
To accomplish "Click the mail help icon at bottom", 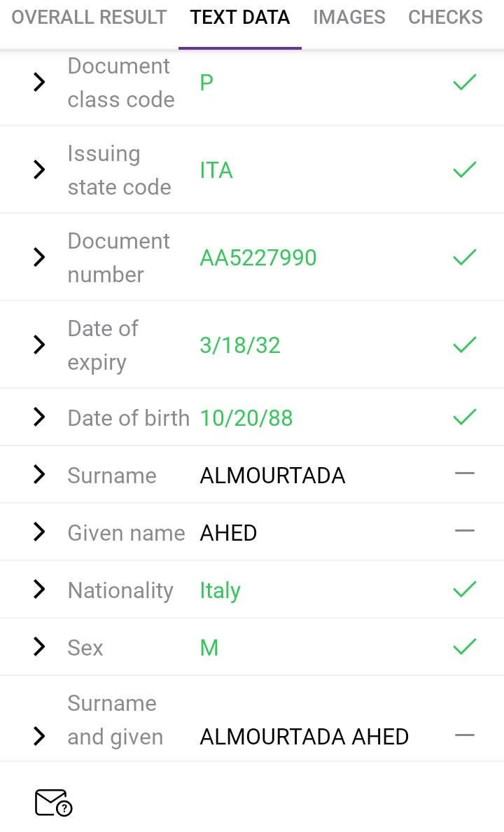I will [53, 803].
